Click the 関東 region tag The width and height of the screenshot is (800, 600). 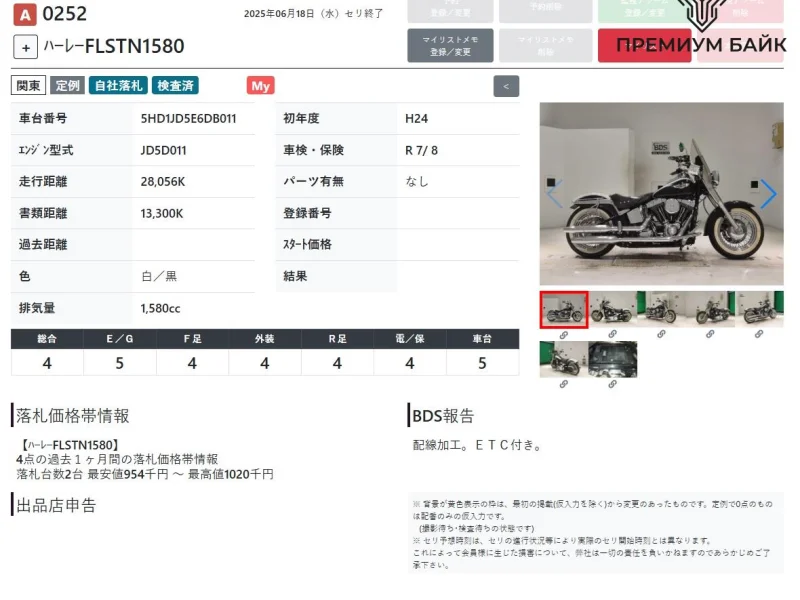pos(28,86)
